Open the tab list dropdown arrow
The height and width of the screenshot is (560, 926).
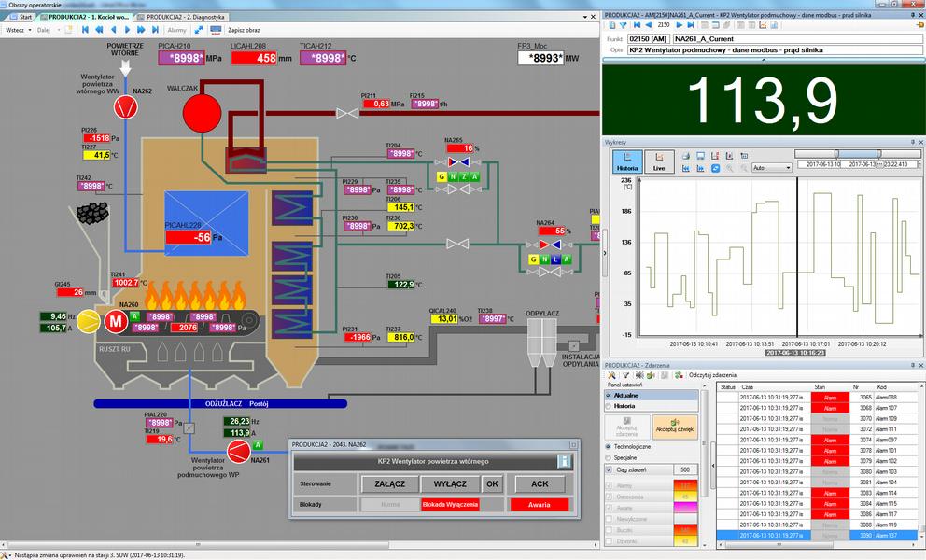585,17
